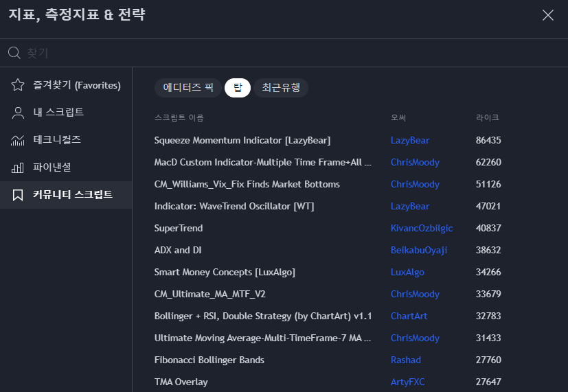Add the ADX and DI script

(x=177, y=250)
